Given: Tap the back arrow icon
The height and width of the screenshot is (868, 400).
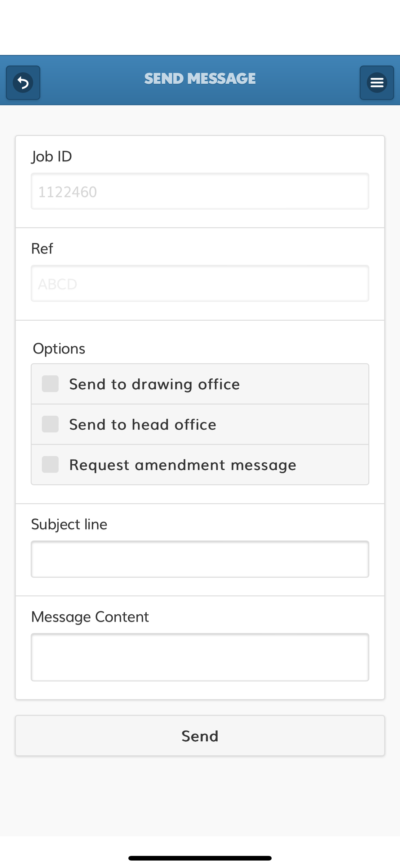Looking at the screenshot, I should (x=23, y=83).
